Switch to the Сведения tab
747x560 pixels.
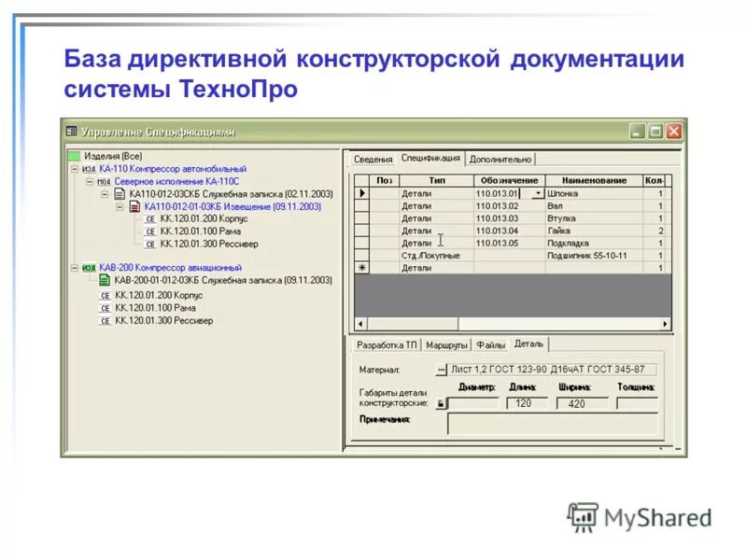pos(373,158)
